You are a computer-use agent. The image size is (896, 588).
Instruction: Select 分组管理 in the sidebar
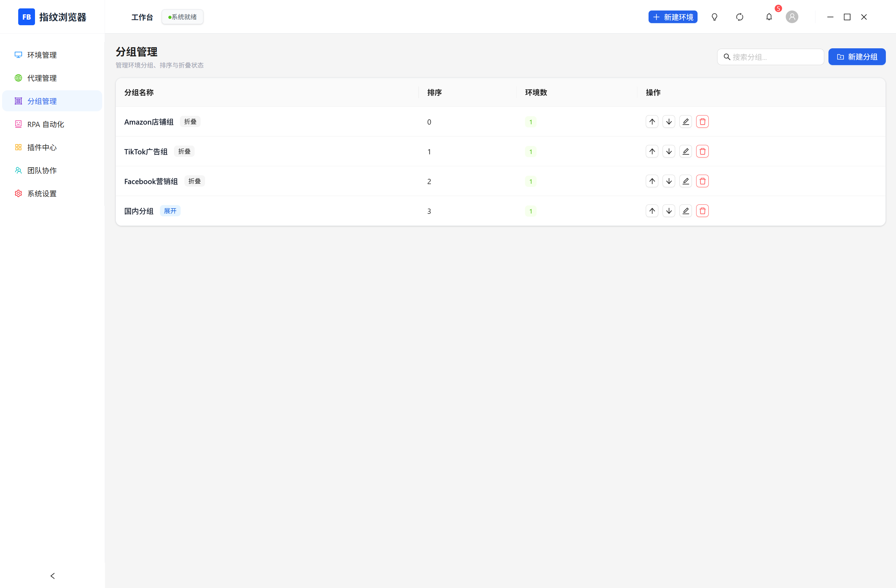pyautogui.click(x=52, y=101)
